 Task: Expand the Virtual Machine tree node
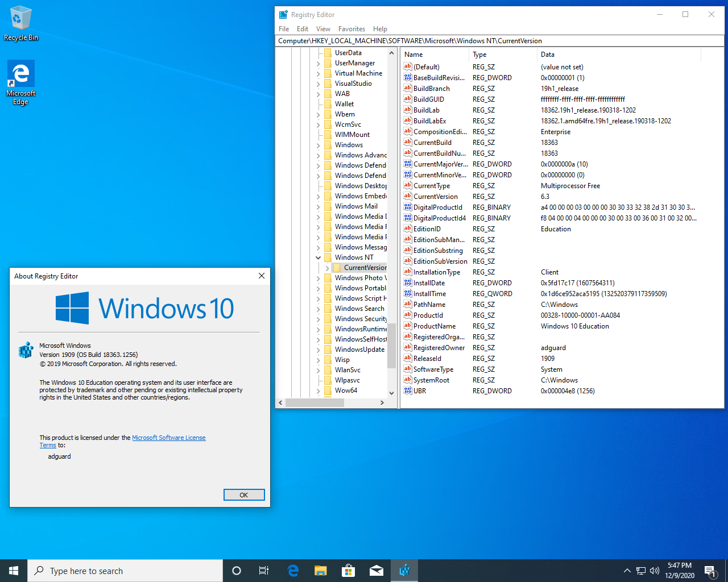pos(318,73)
